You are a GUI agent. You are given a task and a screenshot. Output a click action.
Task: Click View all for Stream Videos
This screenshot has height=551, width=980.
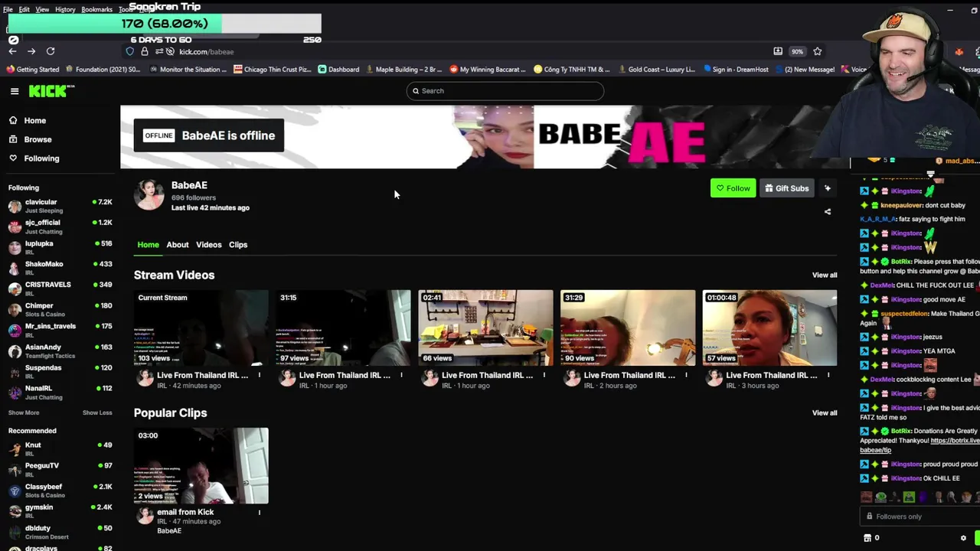coord(825,275)
